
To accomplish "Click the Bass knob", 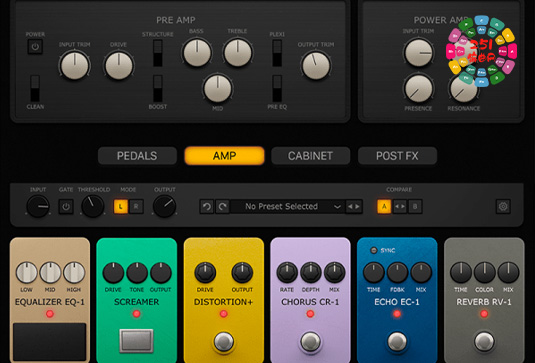I will point(197,53).
